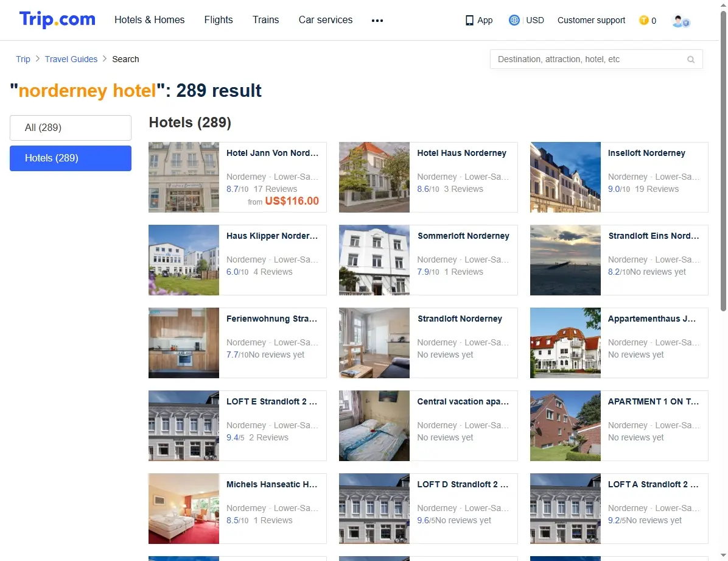Open Inselloft Norderney photo
Screen dimensions: 728x561
[x=565, y=177]
